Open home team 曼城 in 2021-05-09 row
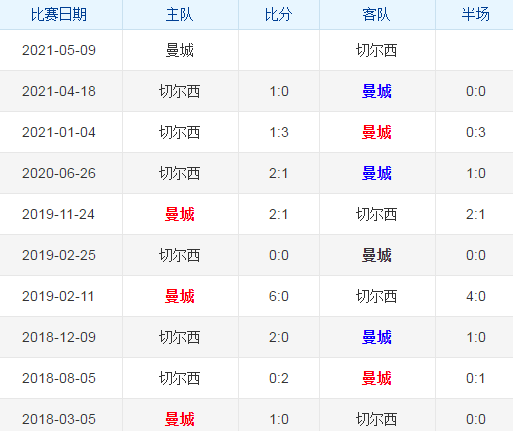 coord(180,50)
